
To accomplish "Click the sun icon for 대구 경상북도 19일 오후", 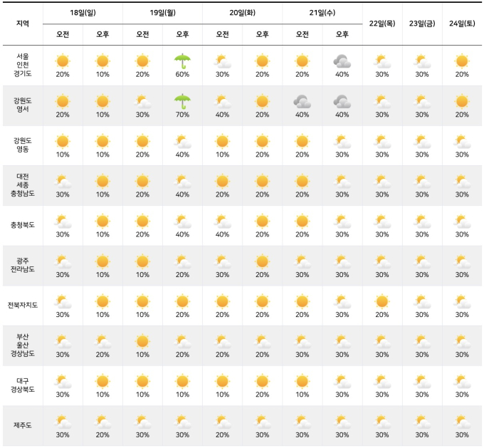I will click(182, 381).
